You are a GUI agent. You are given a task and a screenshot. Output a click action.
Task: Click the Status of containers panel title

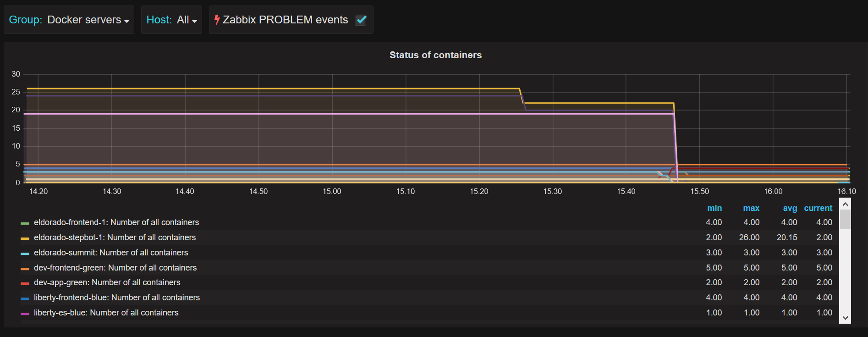435,55
